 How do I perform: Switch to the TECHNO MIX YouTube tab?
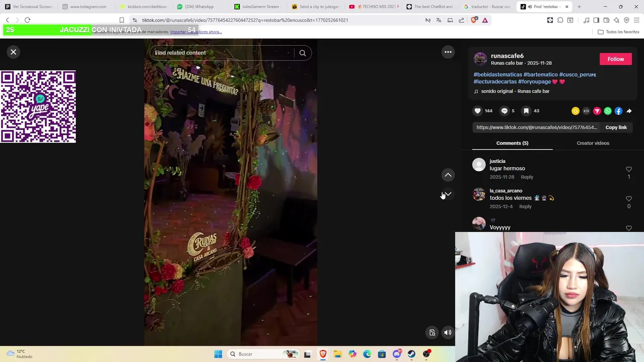pyautogui.click(x=373, y=7)
